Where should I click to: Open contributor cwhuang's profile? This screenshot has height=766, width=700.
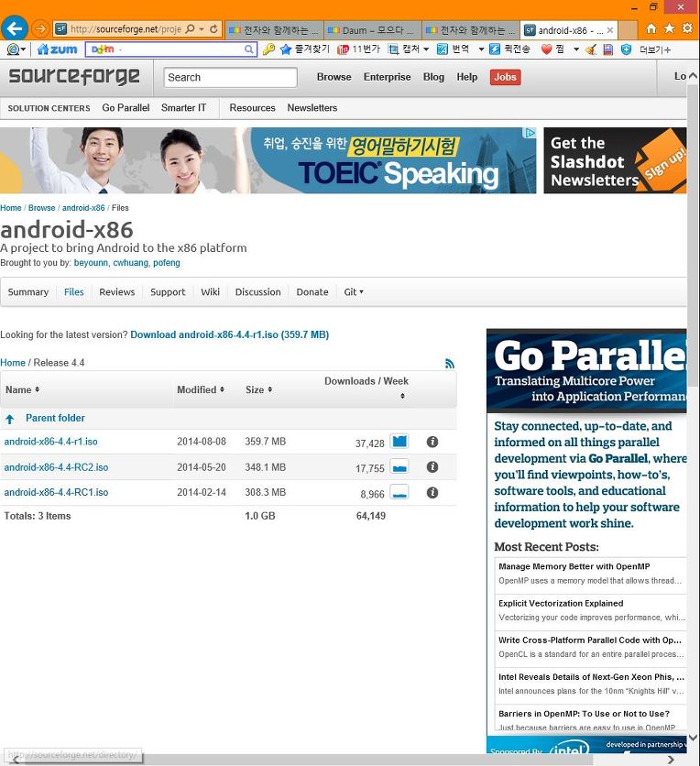click(130, 263)
